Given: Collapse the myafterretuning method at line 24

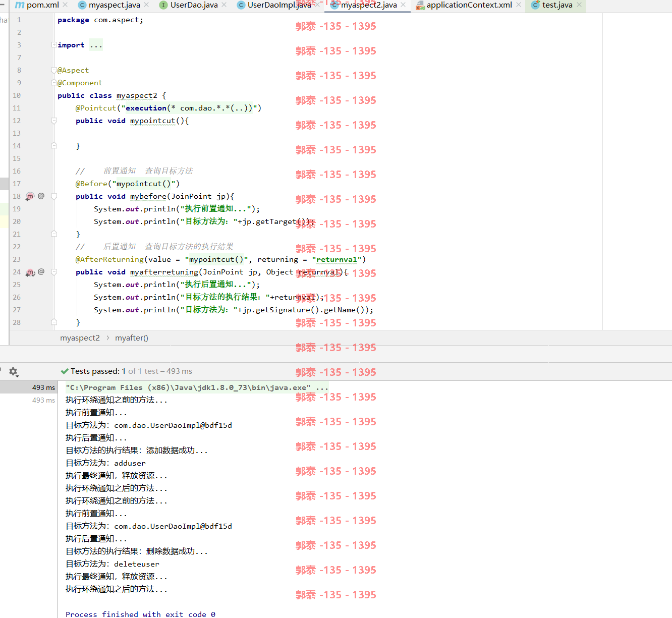Looking at the screenshot, I should tap(54, 272).
